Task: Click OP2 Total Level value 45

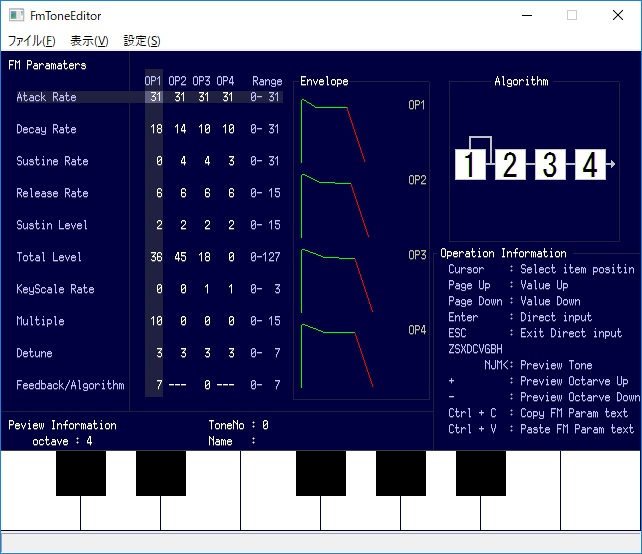Action: click(180, 257)
